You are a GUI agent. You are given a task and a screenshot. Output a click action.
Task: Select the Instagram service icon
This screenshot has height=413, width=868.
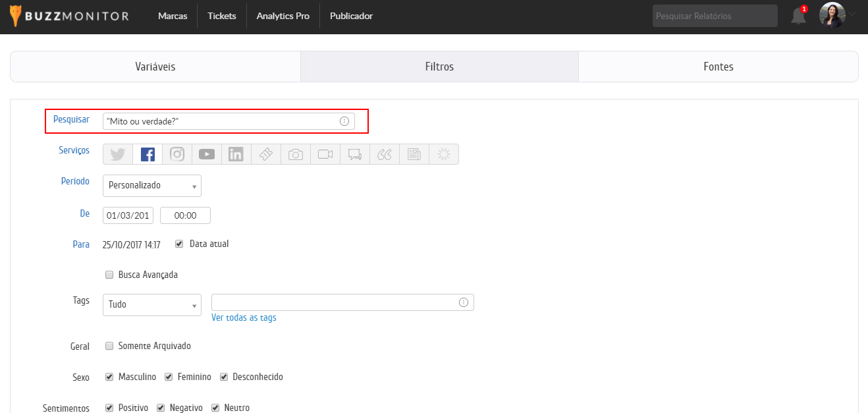177,154
